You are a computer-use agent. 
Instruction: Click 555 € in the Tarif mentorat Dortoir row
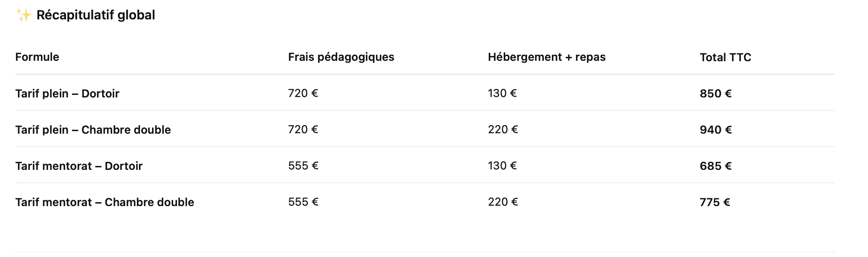pyautogui.click(x=303, y=166)
